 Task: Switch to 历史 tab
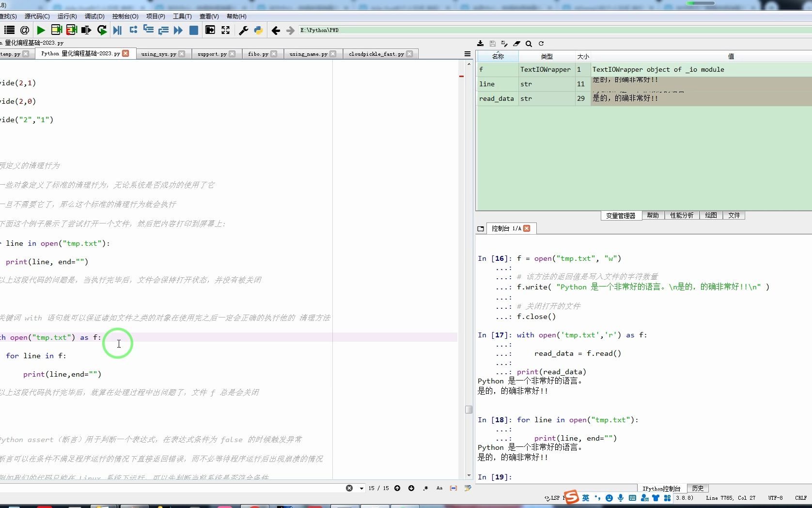click(698, 488)
